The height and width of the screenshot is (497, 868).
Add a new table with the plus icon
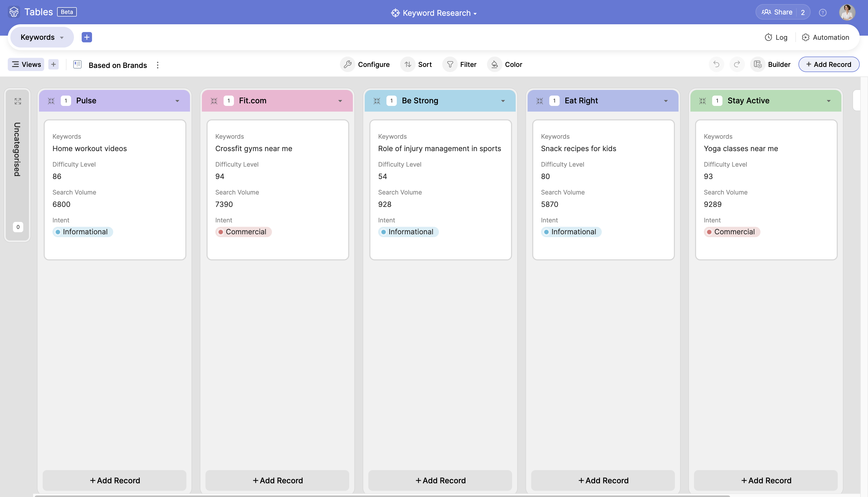(x=87, y=37)
